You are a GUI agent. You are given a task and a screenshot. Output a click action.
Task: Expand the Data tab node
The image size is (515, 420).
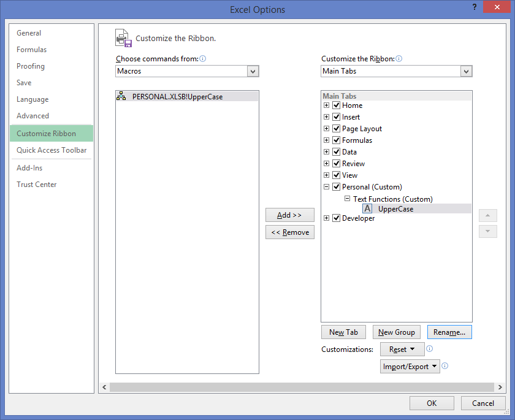326,151
